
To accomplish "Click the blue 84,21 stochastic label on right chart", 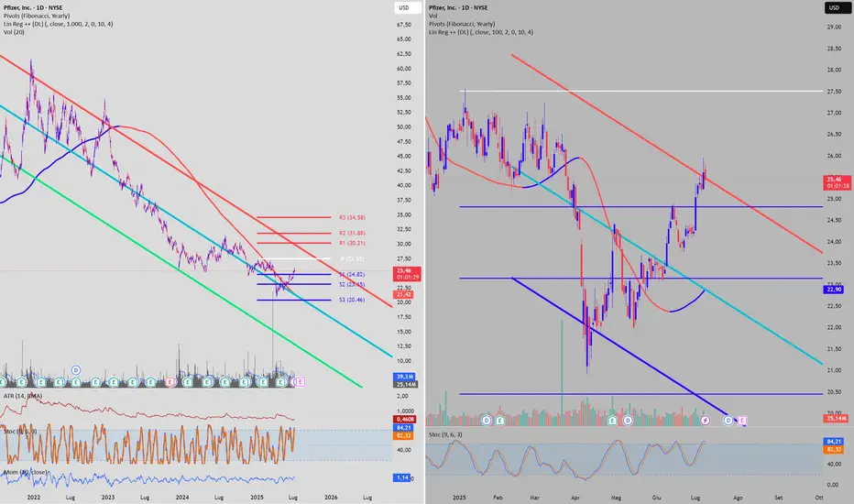I will 834,442.
